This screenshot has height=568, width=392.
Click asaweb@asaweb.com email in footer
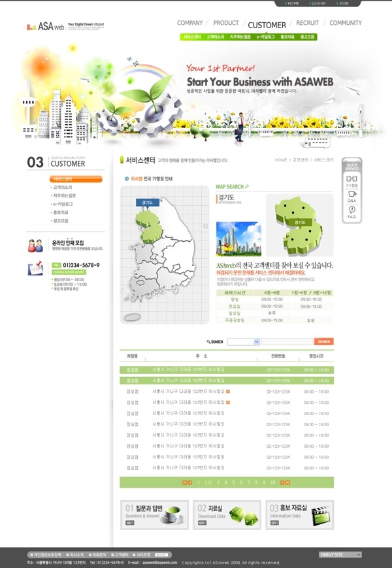tap(159, 563)
